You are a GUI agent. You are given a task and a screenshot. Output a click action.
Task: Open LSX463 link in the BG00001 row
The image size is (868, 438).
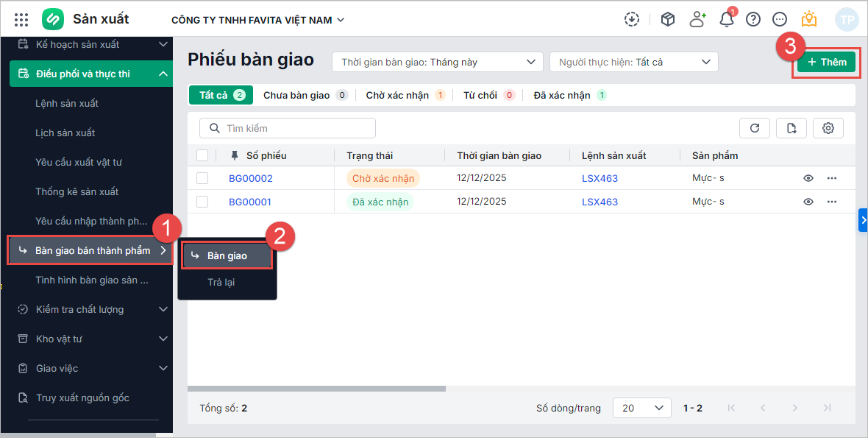(x=600, y=202)
